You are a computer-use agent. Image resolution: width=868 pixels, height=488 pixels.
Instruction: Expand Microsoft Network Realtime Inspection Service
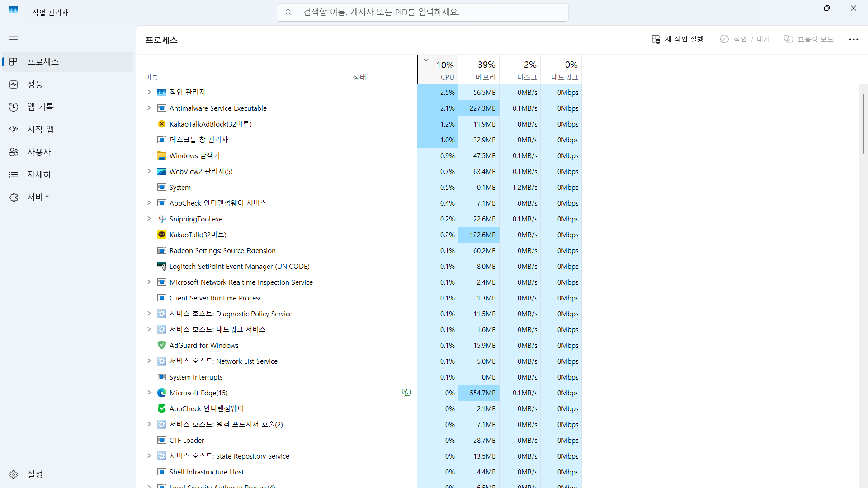click(149, 282)
